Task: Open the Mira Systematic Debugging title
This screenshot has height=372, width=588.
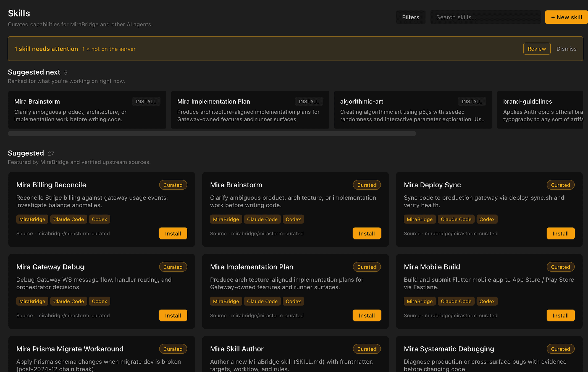Action: click(x=449, y=349)
